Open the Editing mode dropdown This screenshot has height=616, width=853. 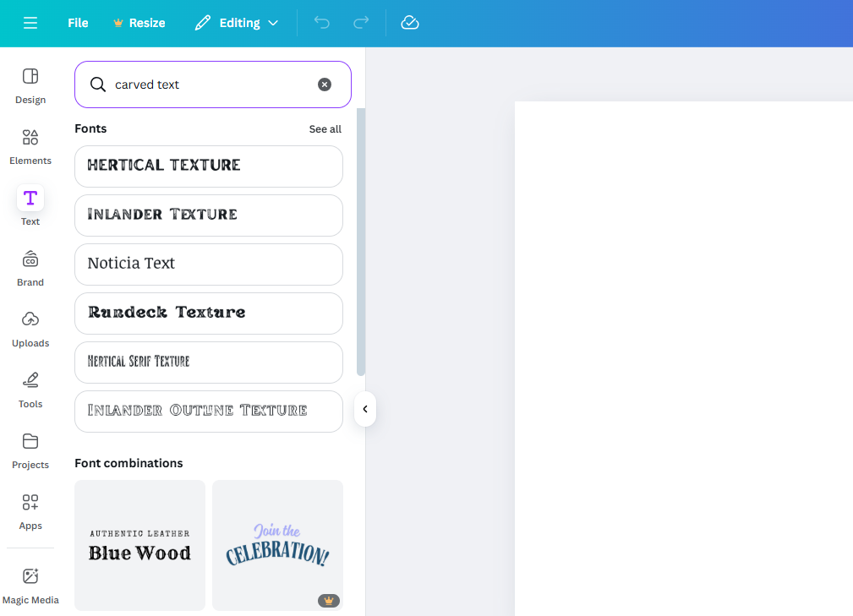(237, 23)
